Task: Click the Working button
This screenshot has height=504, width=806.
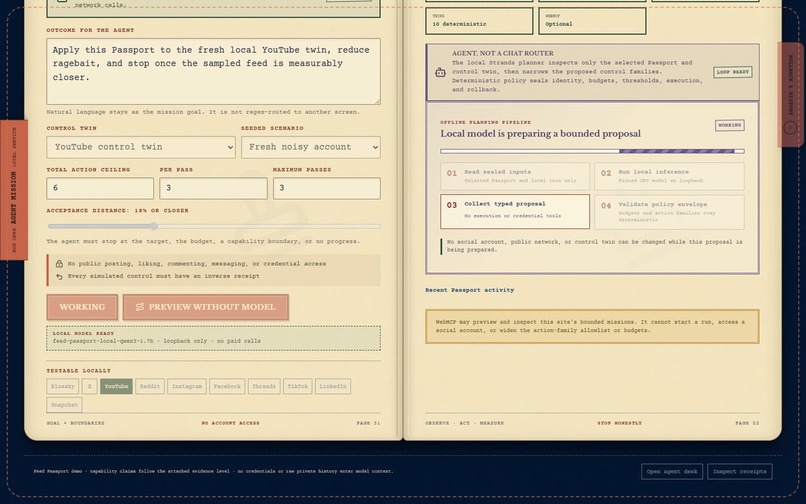Action: point(82,307)
